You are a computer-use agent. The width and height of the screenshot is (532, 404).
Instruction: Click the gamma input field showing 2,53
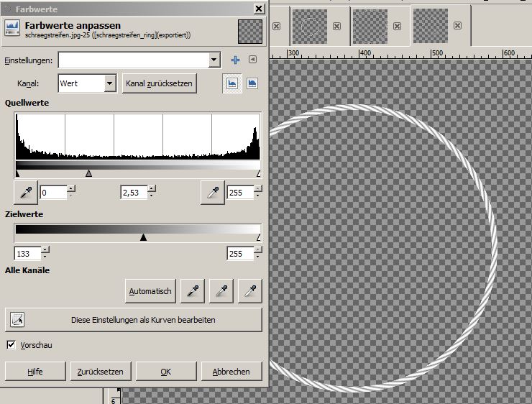point(133,192)
